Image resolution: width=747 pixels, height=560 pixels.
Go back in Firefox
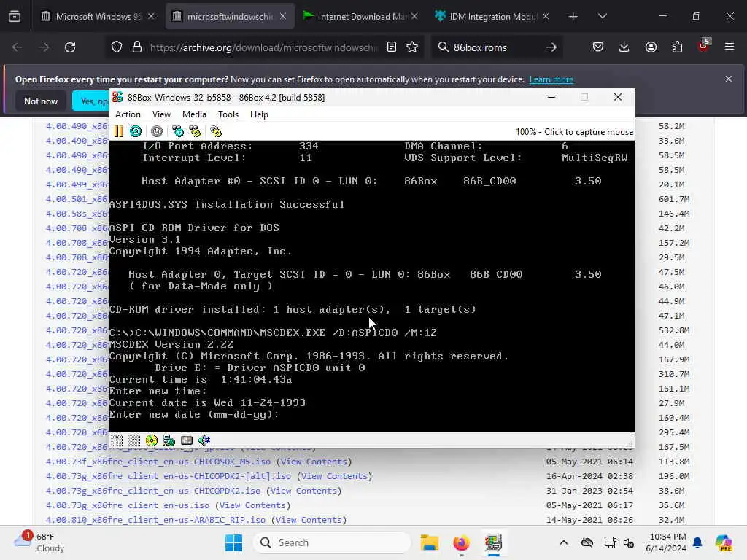coord(18,47)
